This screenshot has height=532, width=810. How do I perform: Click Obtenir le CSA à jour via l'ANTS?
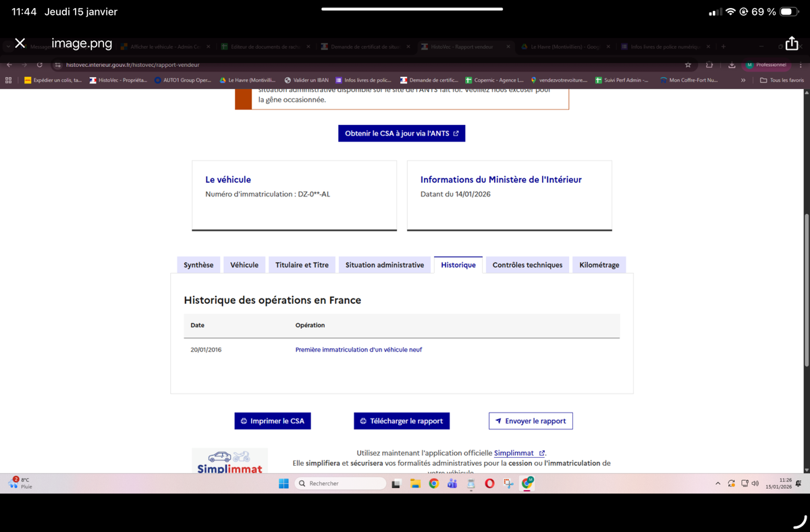pos(402,134)
